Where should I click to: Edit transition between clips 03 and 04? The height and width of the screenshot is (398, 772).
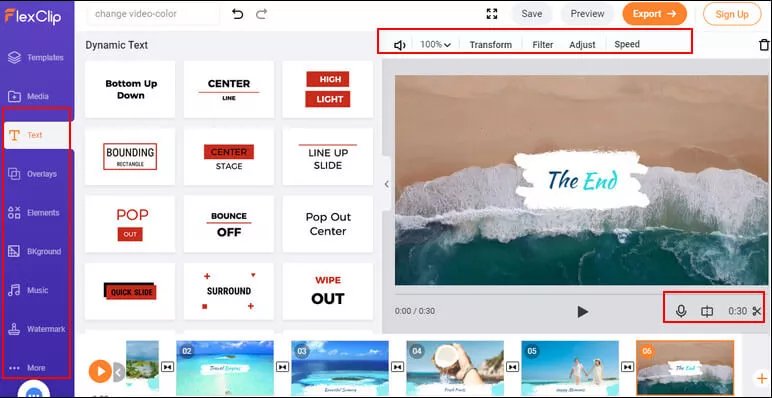[x=397, y=367]
